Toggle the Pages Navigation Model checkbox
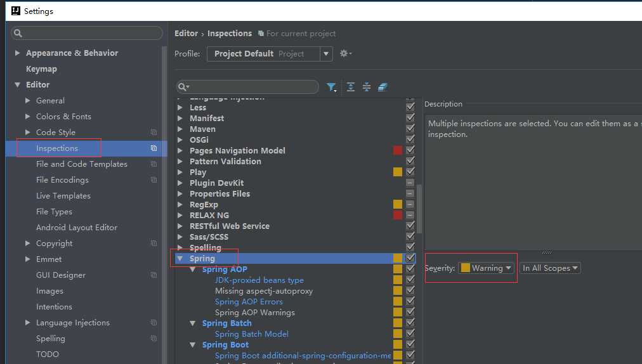Image resolution: width=642 pixels, height=364 pixels. click(410, 150)
